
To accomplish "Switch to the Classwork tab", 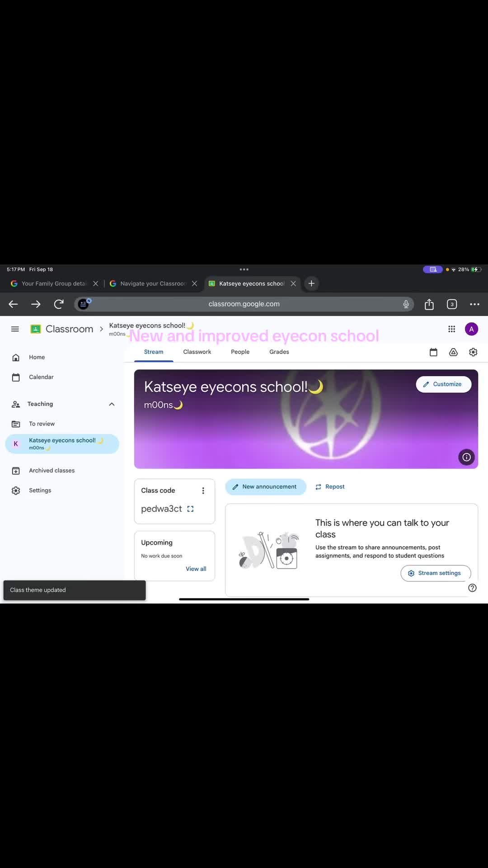I will tap(197, 352).
